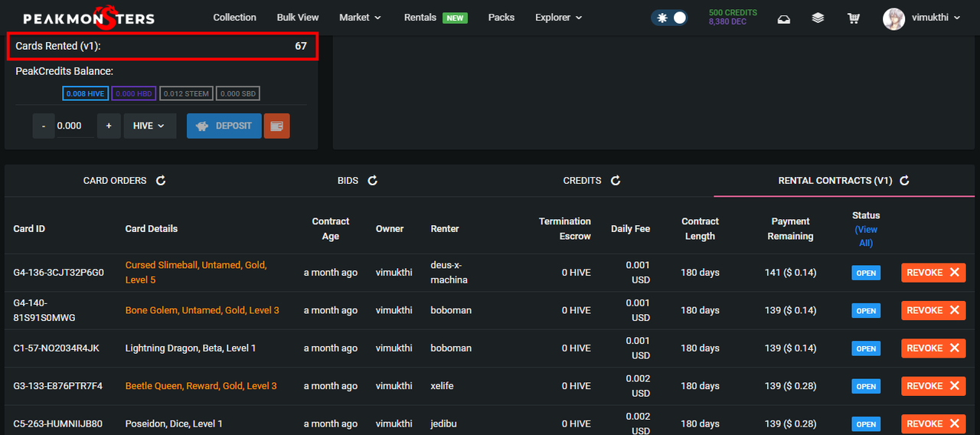Open Beetle Queen, Reward, Gold card details
This screenshot has width=980, height=435.
pos(201,386)
